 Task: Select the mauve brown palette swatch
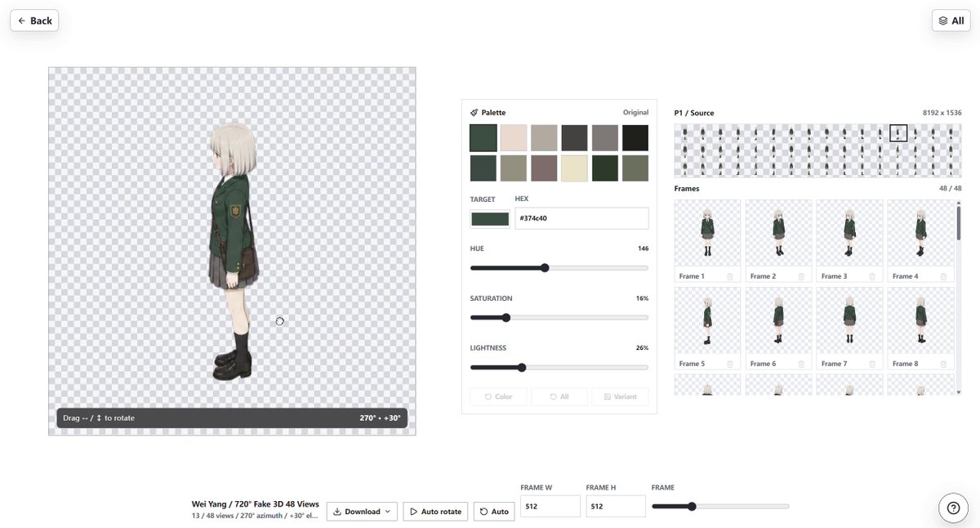(x=544, y=168)
